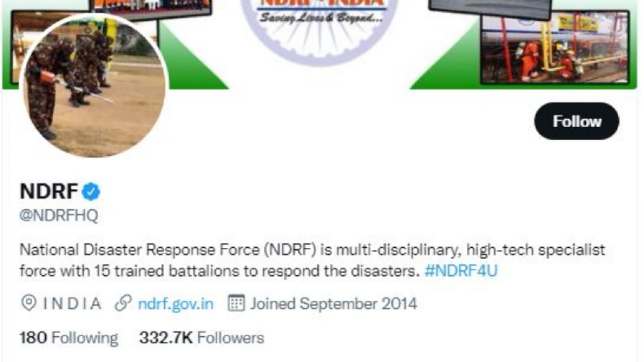Open the NDRF circular profile picture

click(x=94, y=86)
